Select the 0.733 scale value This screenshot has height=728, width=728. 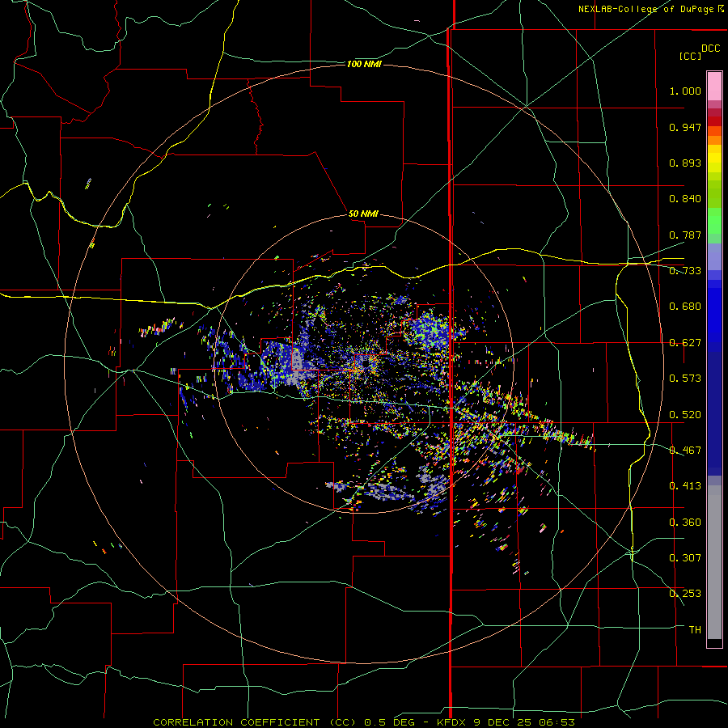click(x=685, y=271)
